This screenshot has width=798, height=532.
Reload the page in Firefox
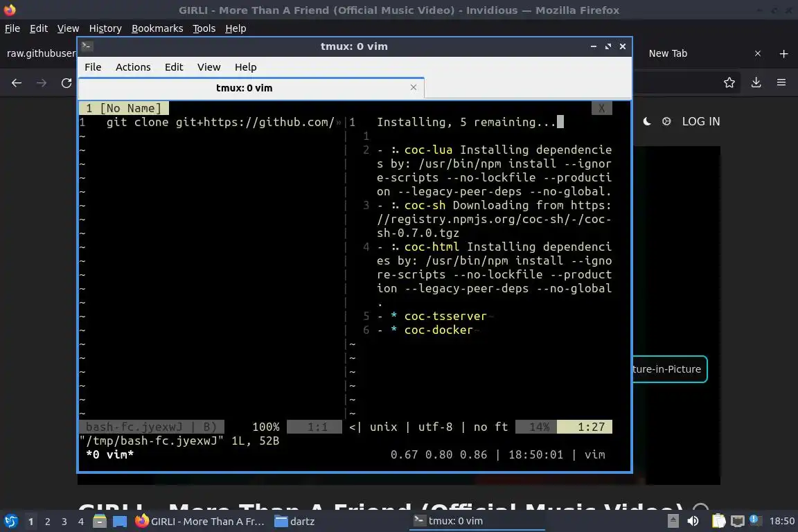point(66,83)
